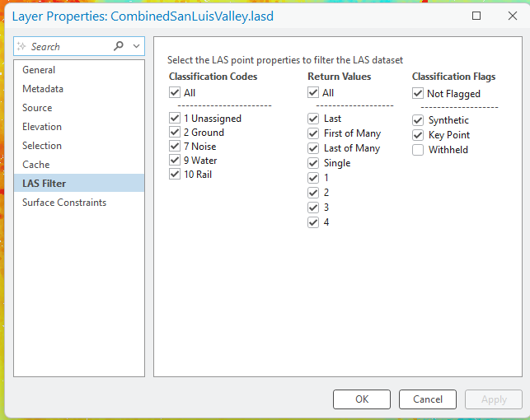Uncheck the Not Flagged checkbox
The image size is (530, 420).
419,94
